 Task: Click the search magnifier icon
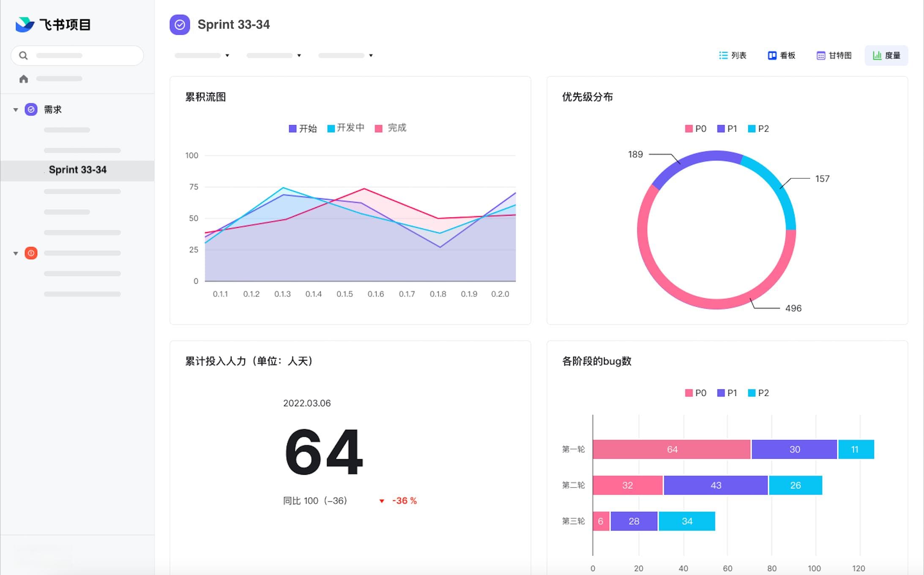click(x=24, y=55)
